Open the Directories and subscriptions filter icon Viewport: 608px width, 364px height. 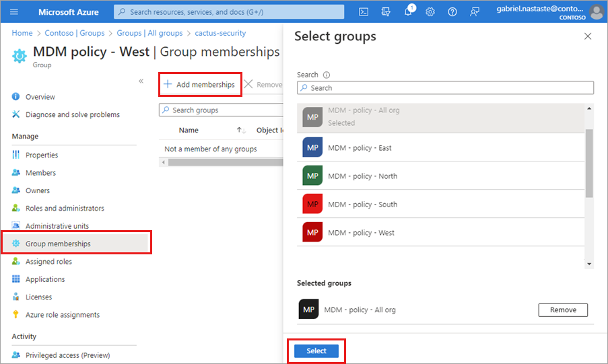[x=386, y=12]
